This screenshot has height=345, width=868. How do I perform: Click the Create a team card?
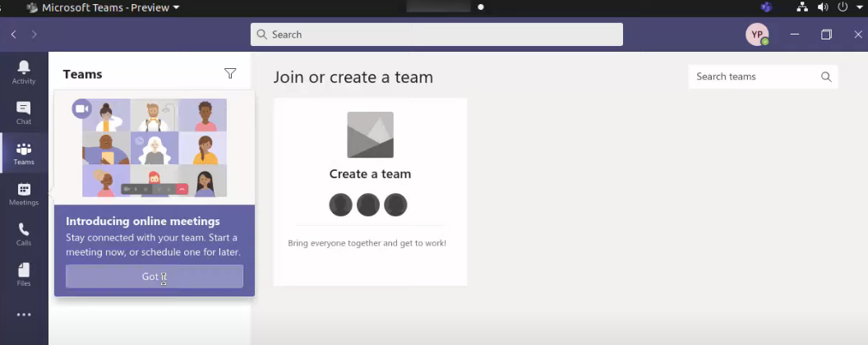(x=370, y=191)
